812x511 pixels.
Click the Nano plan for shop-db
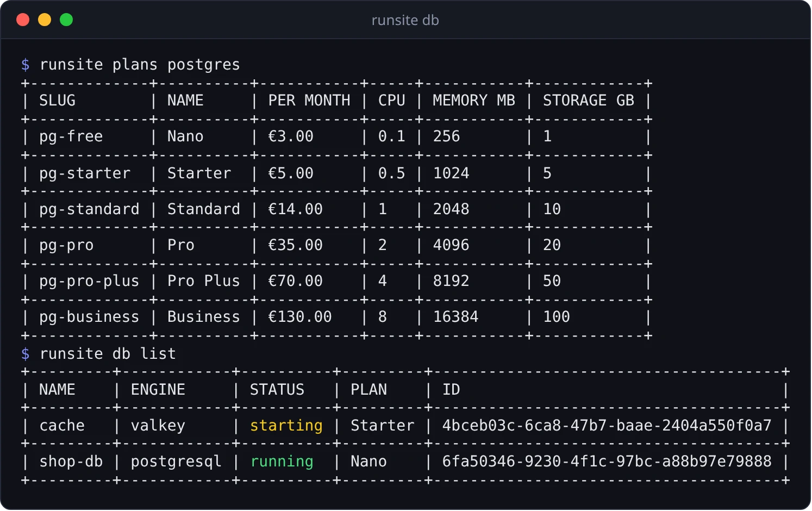(368, 462)
